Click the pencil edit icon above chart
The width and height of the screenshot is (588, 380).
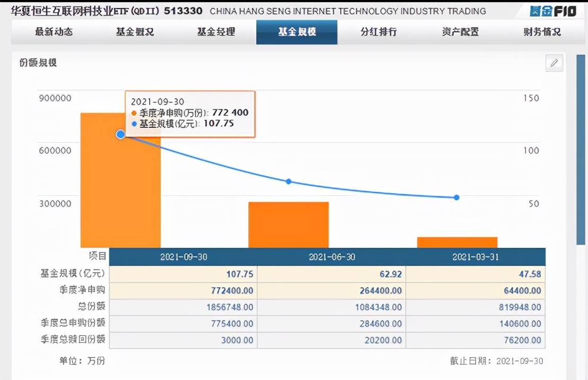pyautogui.click(x=554, y=63)
